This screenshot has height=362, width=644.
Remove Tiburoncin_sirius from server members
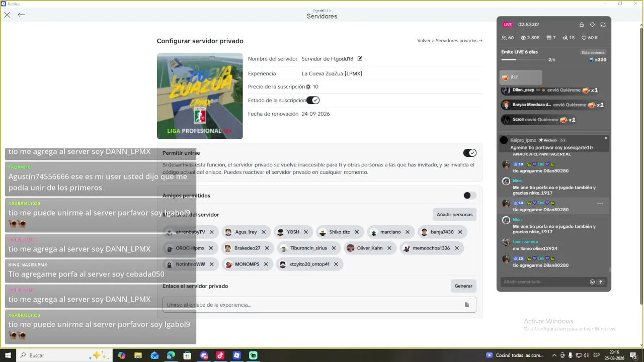[333, 248]
